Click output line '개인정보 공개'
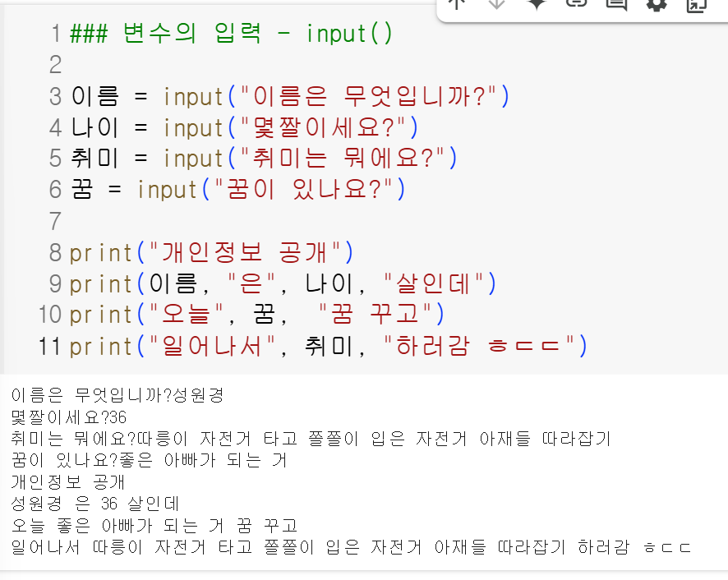 click(67, 482)
